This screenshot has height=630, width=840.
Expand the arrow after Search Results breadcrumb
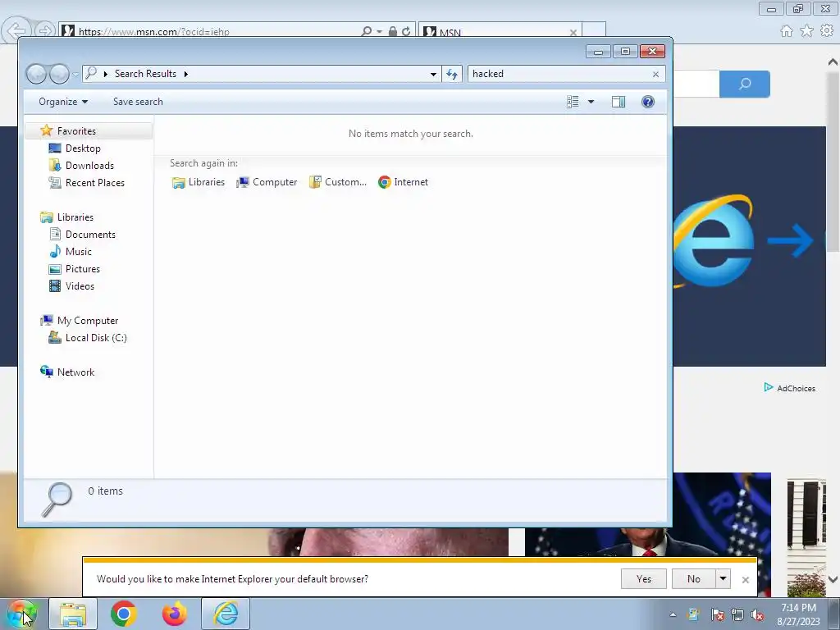(186, 74)
